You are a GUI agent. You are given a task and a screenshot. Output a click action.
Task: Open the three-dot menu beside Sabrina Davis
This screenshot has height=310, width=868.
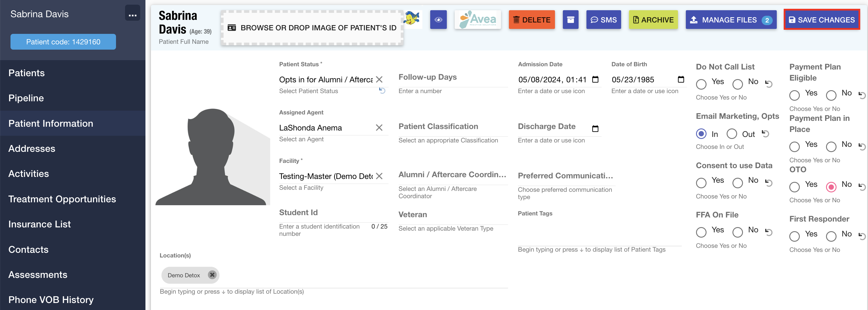(132, 13)
